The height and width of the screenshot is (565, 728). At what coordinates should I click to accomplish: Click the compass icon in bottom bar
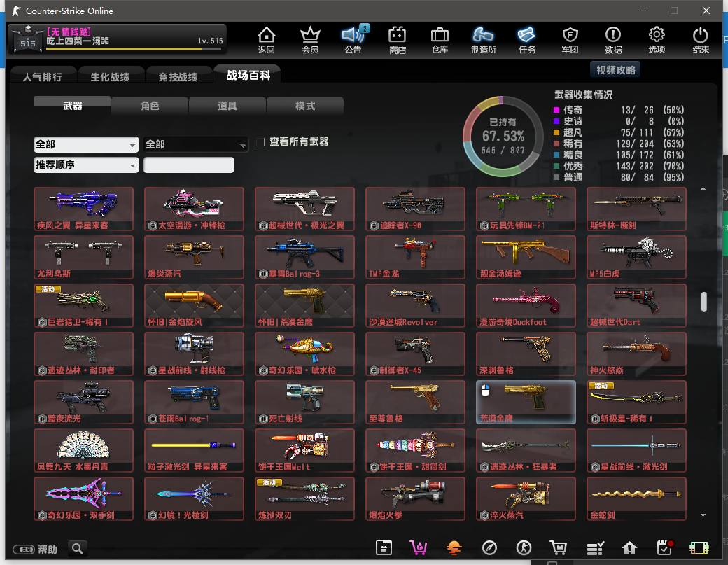tap(489, 548)
